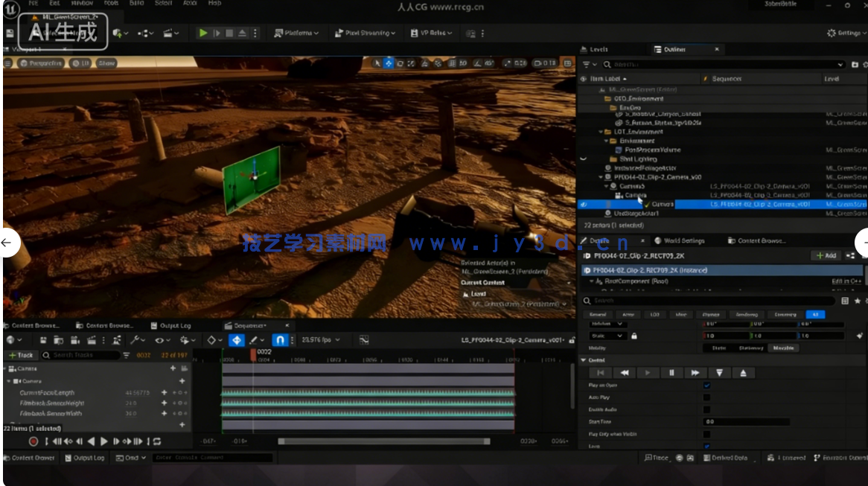Start recording with the red Sequencer record button
The height and width of the screenshot is (486, 868).
pyautogui.click(x=33, y=441)
